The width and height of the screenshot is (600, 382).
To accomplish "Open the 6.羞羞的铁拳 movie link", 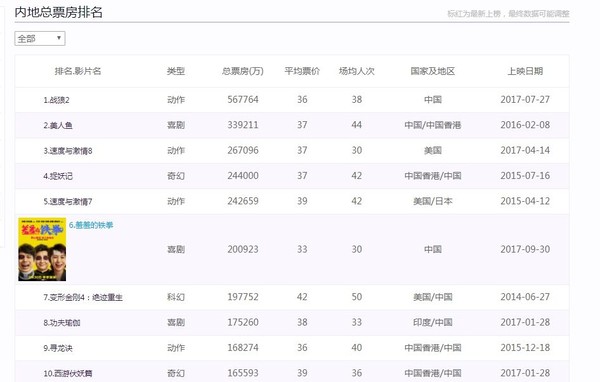I will point(91,225).
